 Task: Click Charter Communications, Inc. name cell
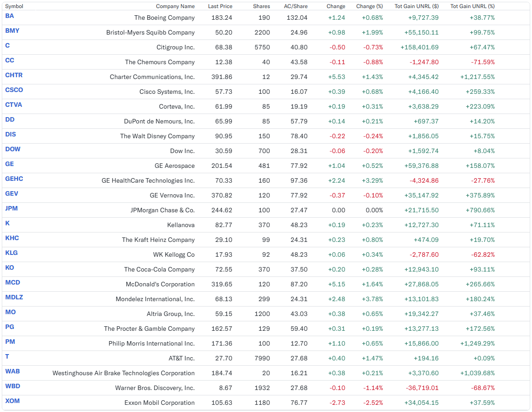coord(152,77)
